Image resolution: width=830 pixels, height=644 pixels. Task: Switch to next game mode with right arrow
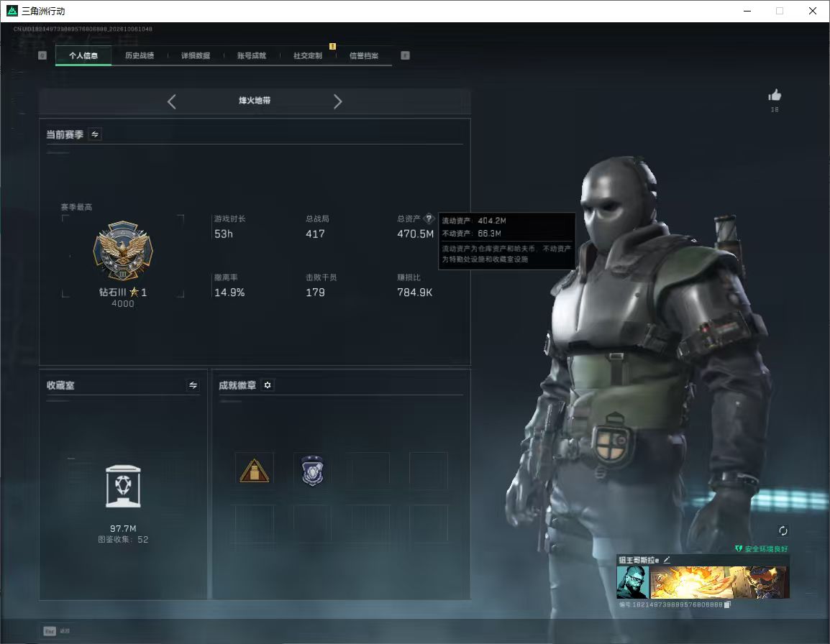tap(338, 101)
